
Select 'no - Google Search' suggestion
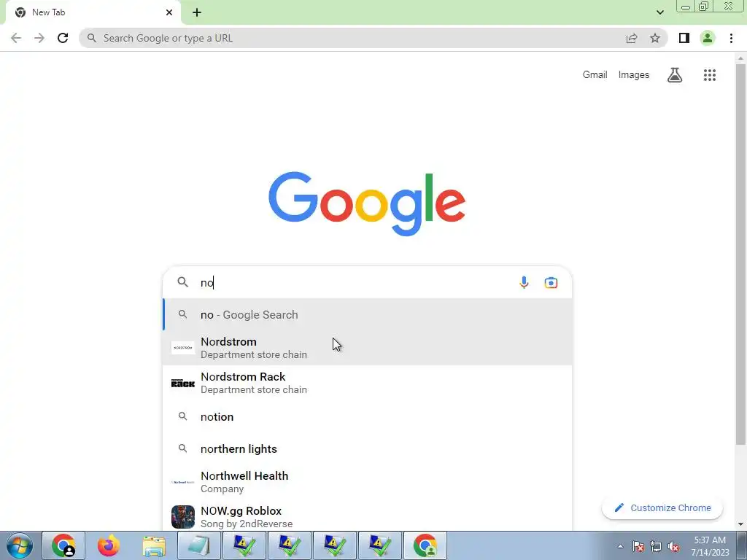coord(368,315)
